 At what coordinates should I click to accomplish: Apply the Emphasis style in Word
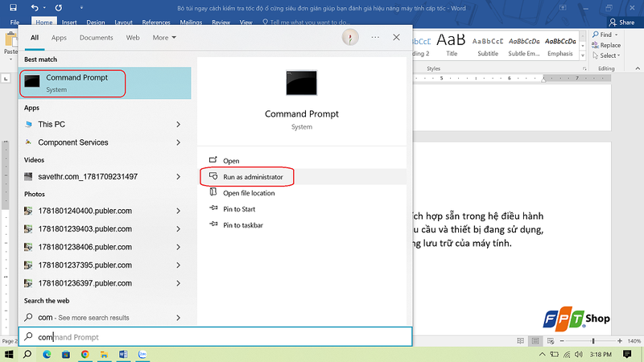[559, 46]
